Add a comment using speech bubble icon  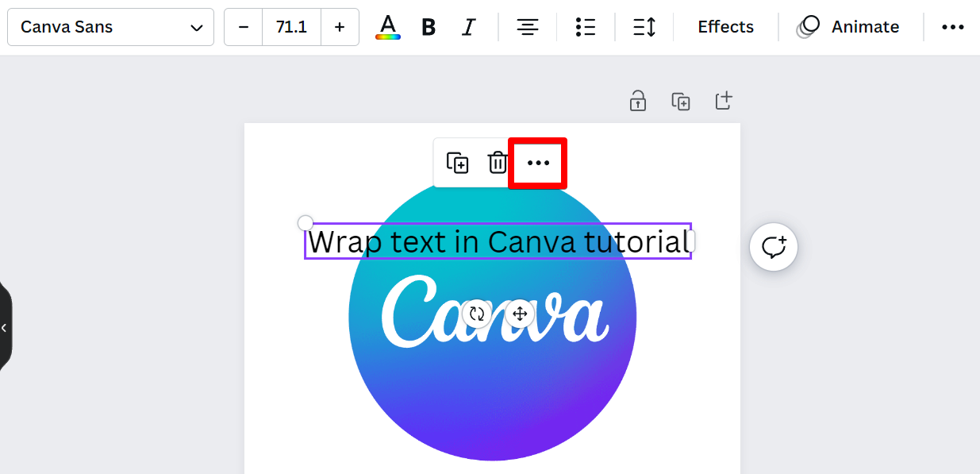pos(774,247)
